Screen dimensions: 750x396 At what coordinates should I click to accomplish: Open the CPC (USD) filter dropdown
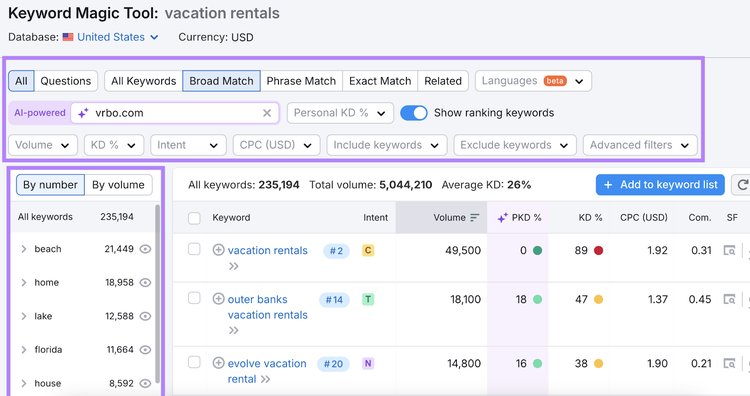276,145
